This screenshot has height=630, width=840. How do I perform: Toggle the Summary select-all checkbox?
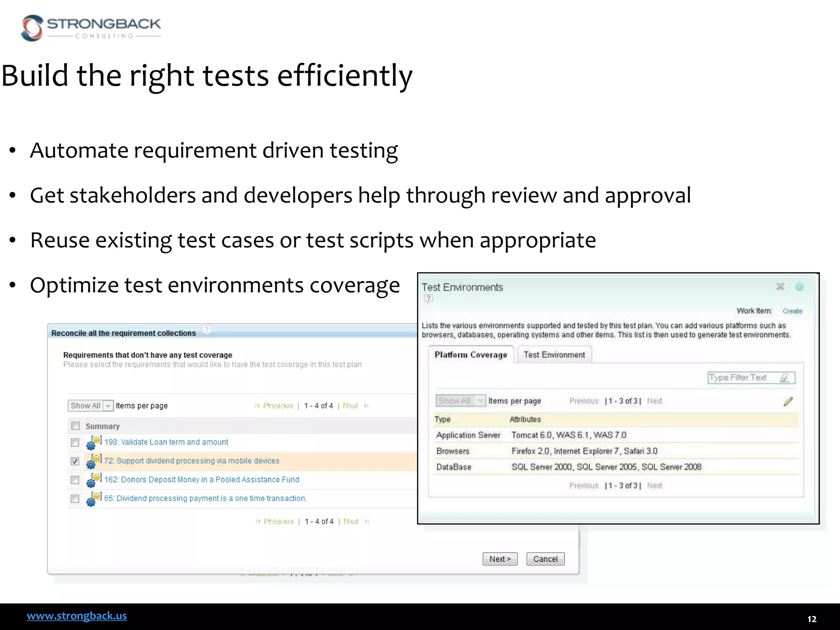tap(75, 426)
